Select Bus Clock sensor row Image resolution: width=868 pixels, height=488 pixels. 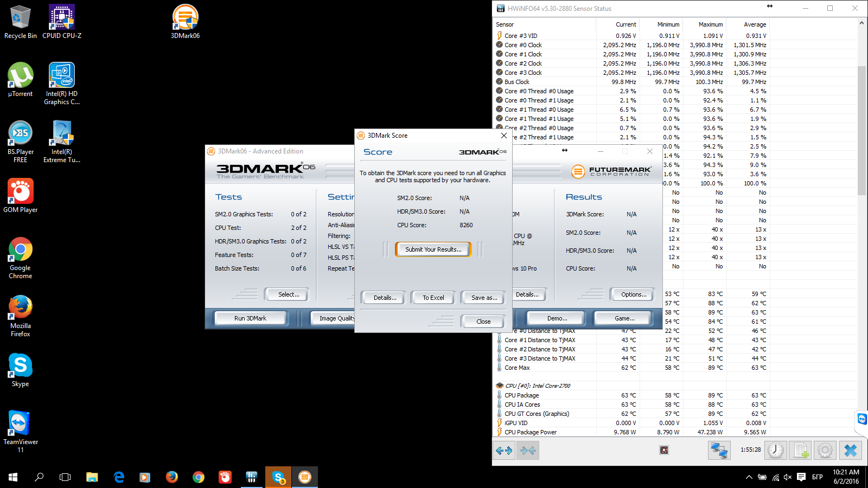(631, 82)
